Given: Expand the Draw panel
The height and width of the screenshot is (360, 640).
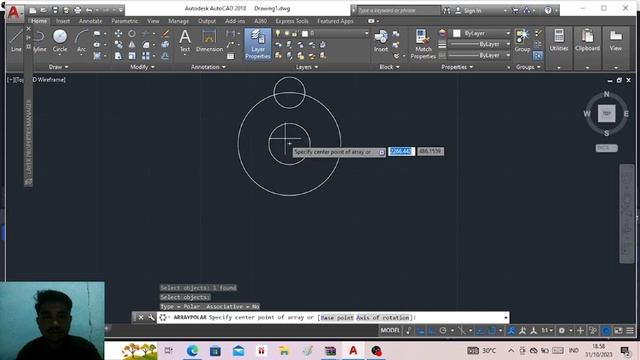Looking at the screenshot, I should (x=58, y=67).
